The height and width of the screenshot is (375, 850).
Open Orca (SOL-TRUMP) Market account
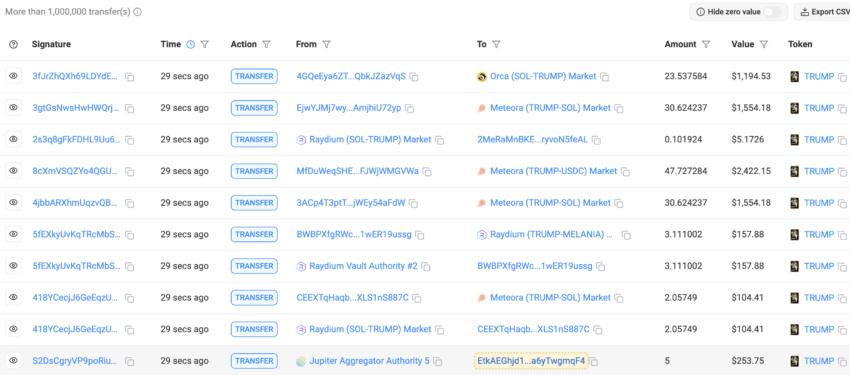pos(543,76)
